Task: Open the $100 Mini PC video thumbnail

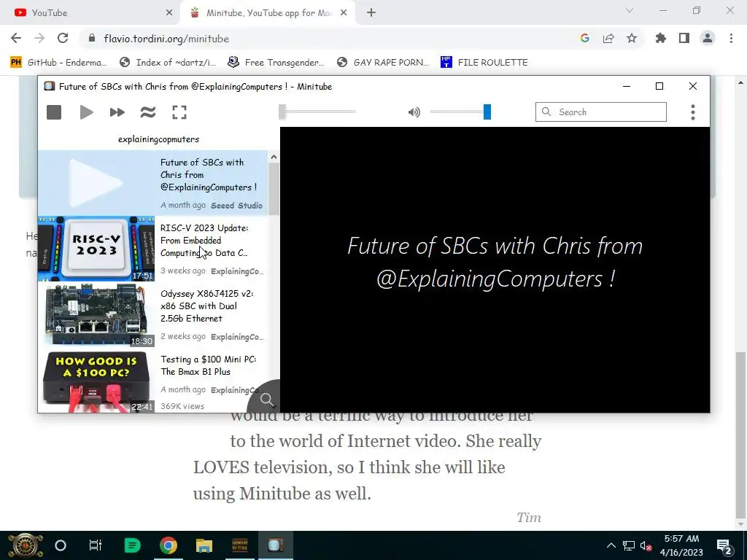Action: point(96,380)
